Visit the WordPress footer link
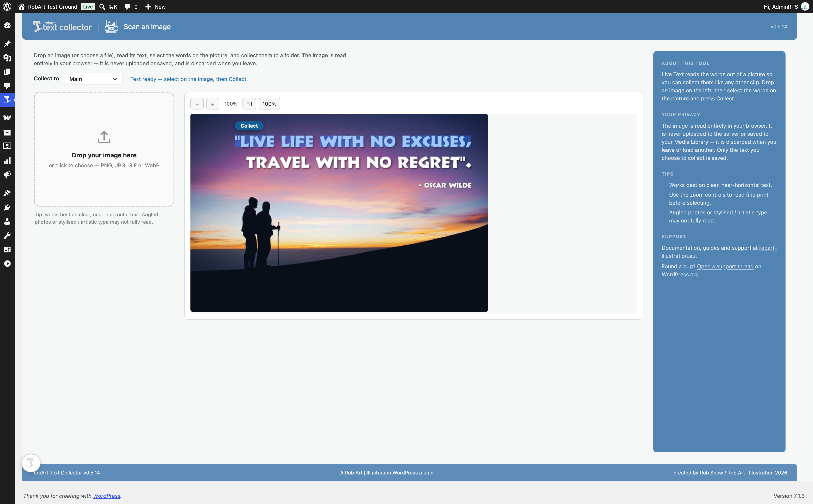 click(x=107, y=496)
